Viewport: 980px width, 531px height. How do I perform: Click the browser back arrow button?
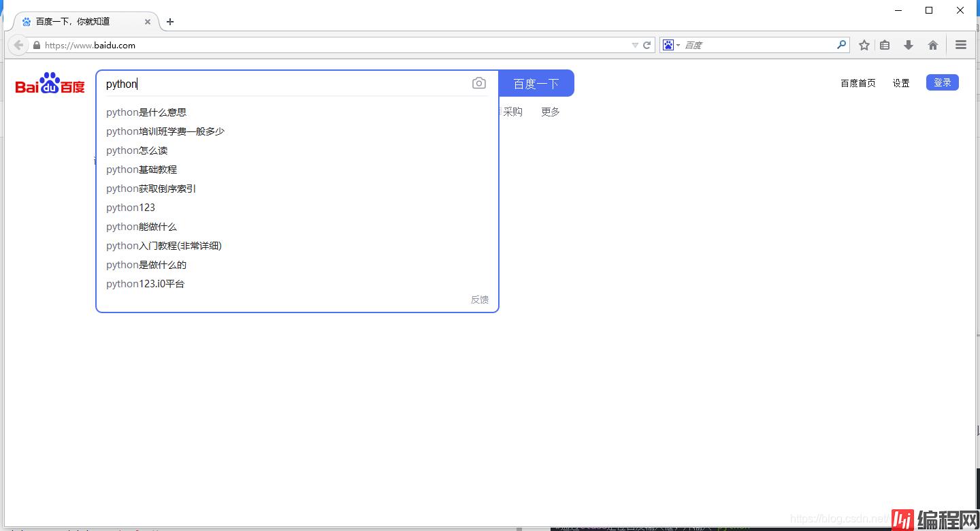19,45
